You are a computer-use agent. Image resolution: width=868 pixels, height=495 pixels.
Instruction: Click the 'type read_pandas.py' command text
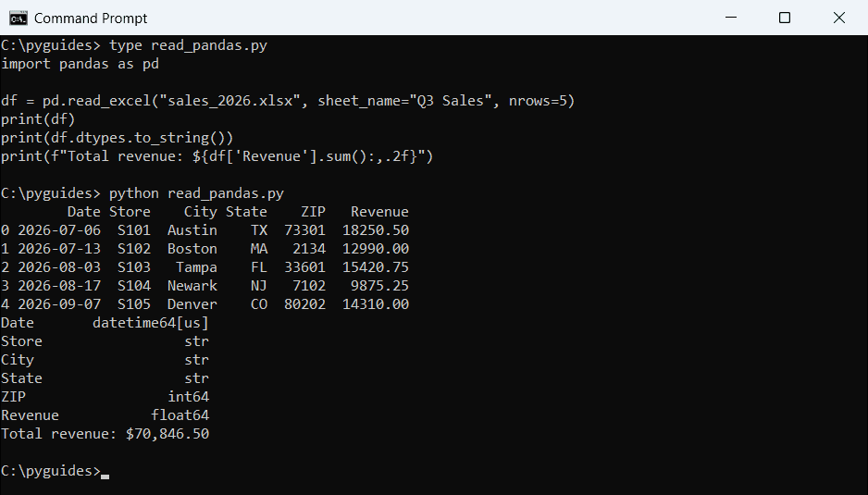click(188, 45)
